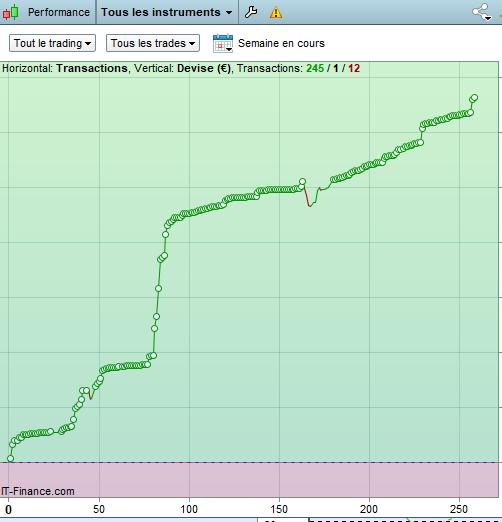Screen dimensions: 502x522
Task: Click the x-axis label 150
Action: point(279,509)
